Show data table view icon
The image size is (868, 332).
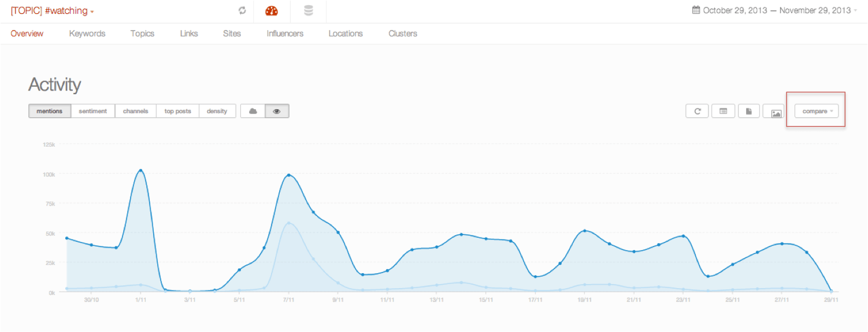pos(723,111)
